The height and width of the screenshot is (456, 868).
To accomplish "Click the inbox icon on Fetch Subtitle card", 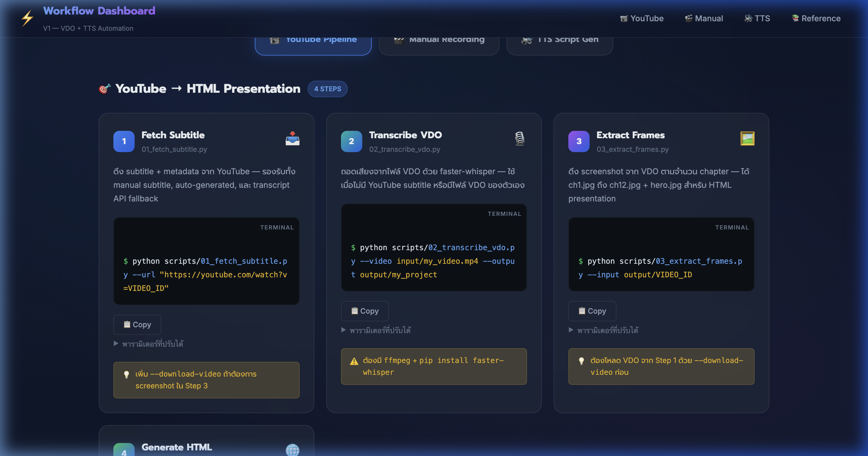I will (292, 139).
